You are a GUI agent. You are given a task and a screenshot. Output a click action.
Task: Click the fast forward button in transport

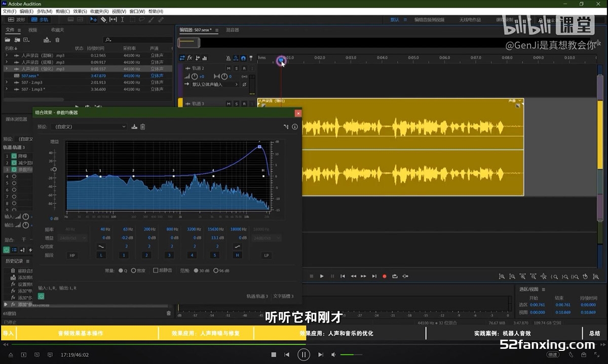(363, 276)
